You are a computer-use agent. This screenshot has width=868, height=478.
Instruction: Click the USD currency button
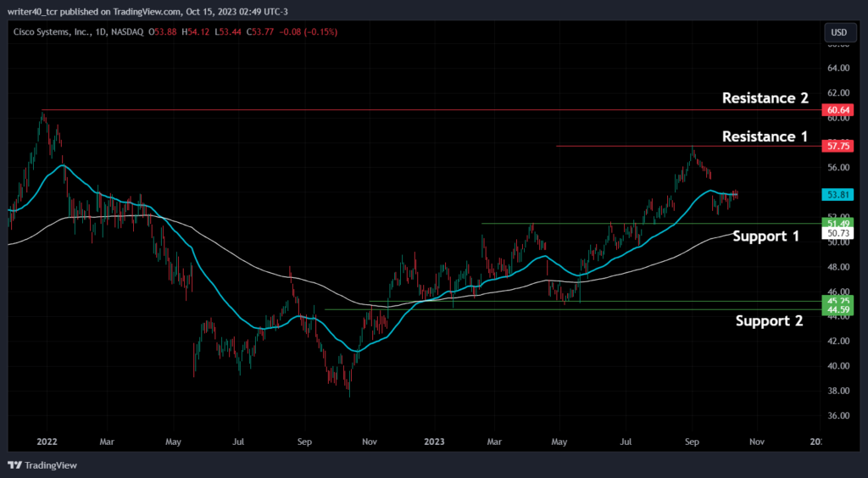838,32
